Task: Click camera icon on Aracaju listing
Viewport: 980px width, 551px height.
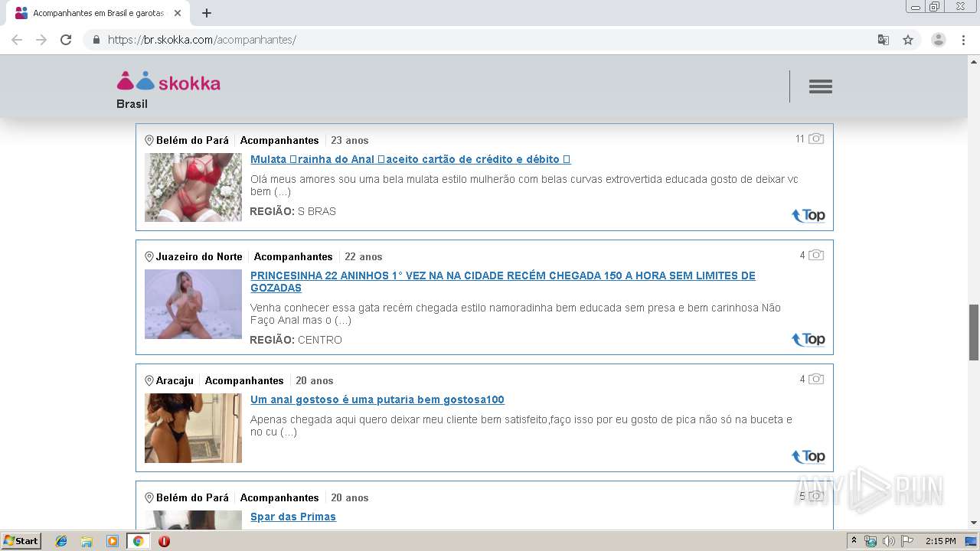Action: click(816, 379)
